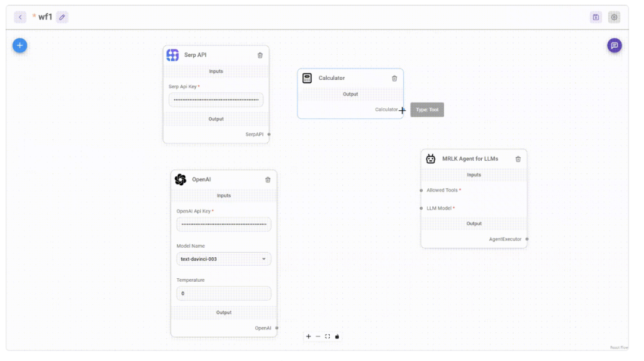Focus the OpenAI Api Key field
Image resolution: width=644 pixels, height=361 pixels.
224,225
